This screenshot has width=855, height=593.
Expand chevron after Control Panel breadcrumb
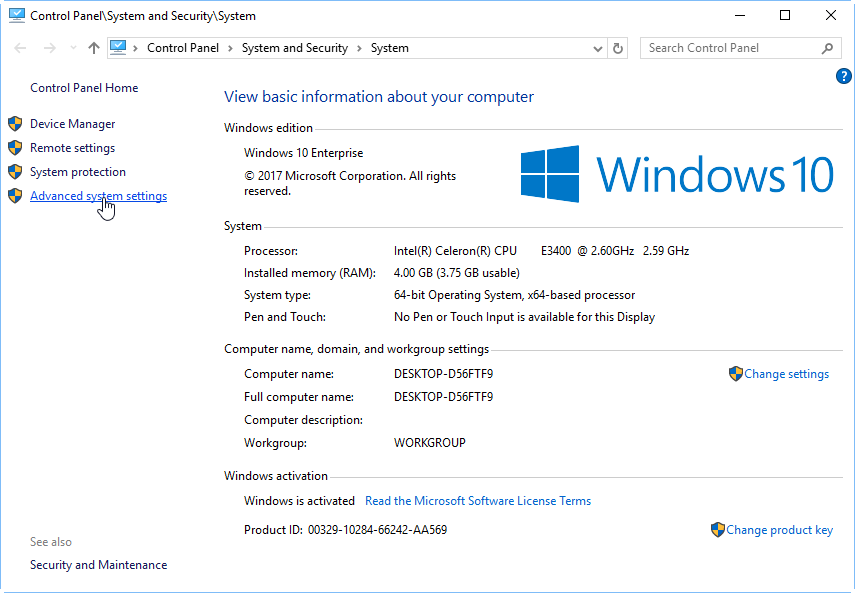pyautogui.click(x=230, y=48)
